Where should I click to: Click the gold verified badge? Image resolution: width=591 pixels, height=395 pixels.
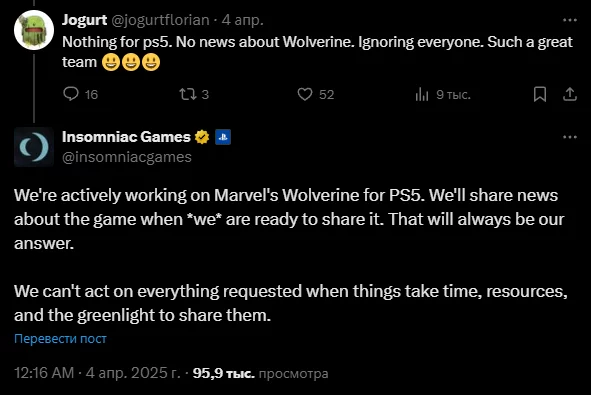click(202, 137)
